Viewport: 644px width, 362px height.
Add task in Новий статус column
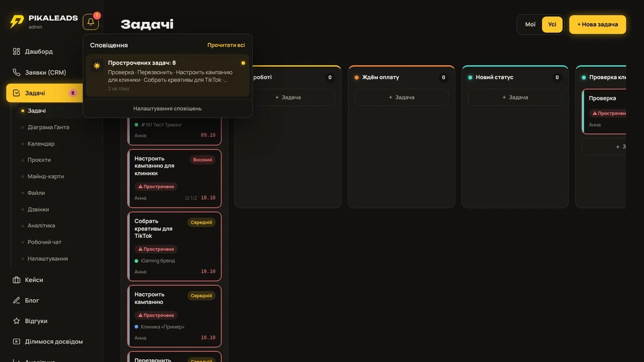[x=515, y=97]
